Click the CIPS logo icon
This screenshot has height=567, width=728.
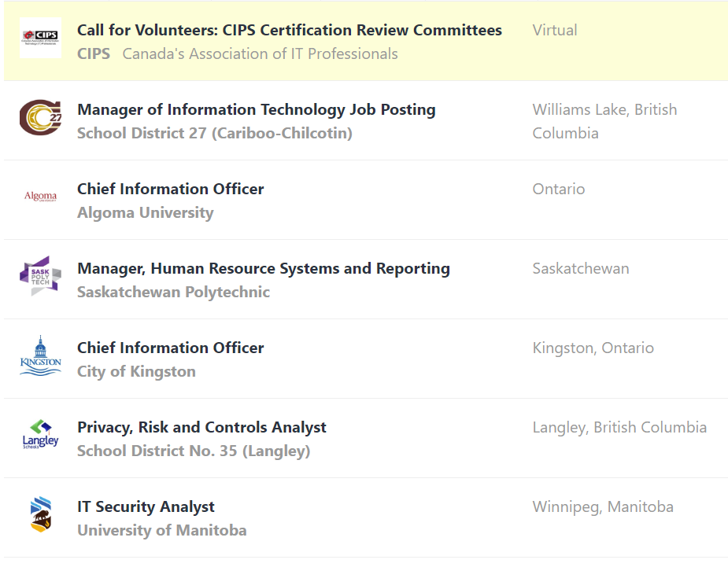(x=40, y=38)
